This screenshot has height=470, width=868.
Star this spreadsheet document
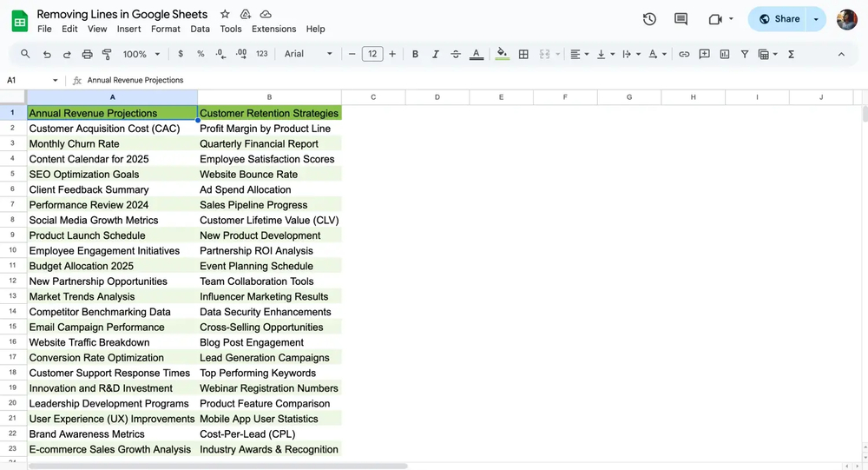click(225, 15)
